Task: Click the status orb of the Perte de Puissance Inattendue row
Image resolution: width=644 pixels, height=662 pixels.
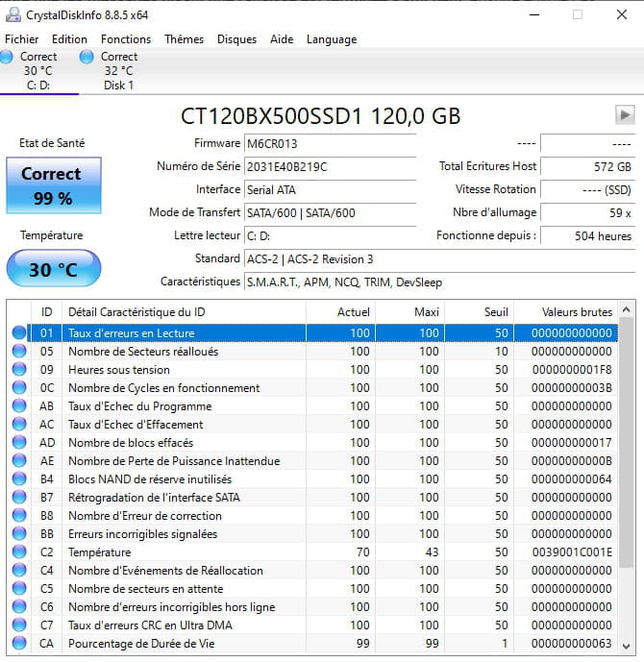Action: (19, 460)
